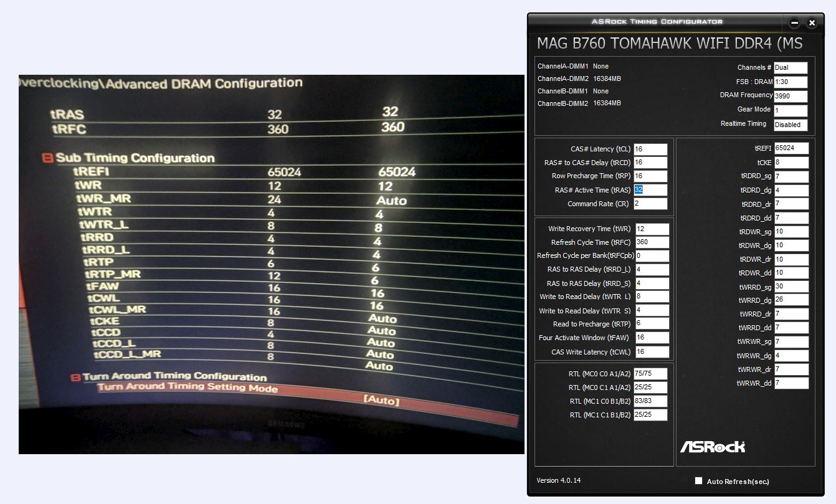This screenshot has height=504, width=836.
Task: Click the CAS Write Latency (tCWL) field
Action: tap(652, 352)
